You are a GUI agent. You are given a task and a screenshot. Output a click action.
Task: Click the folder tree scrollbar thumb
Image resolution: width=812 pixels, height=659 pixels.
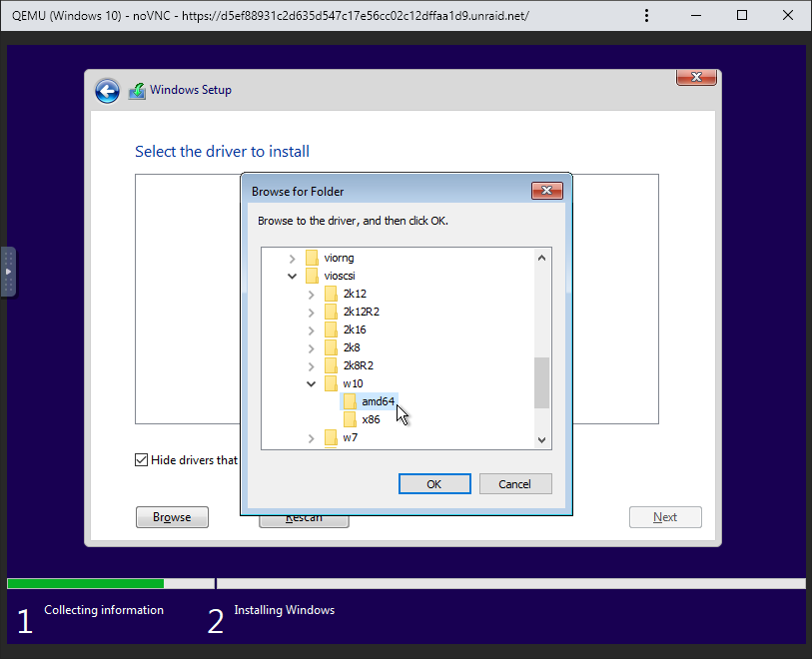click(x=541, y=383)
